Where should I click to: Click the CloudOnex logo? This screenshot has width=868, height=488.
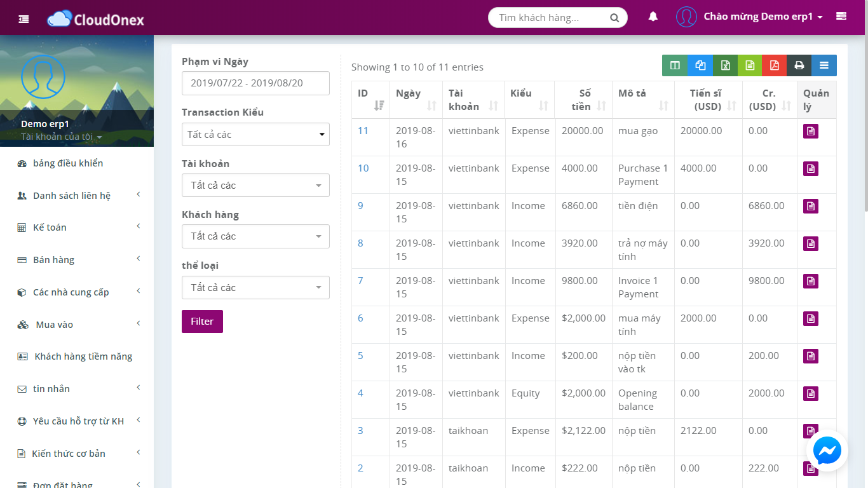click(x=96, y=19)
